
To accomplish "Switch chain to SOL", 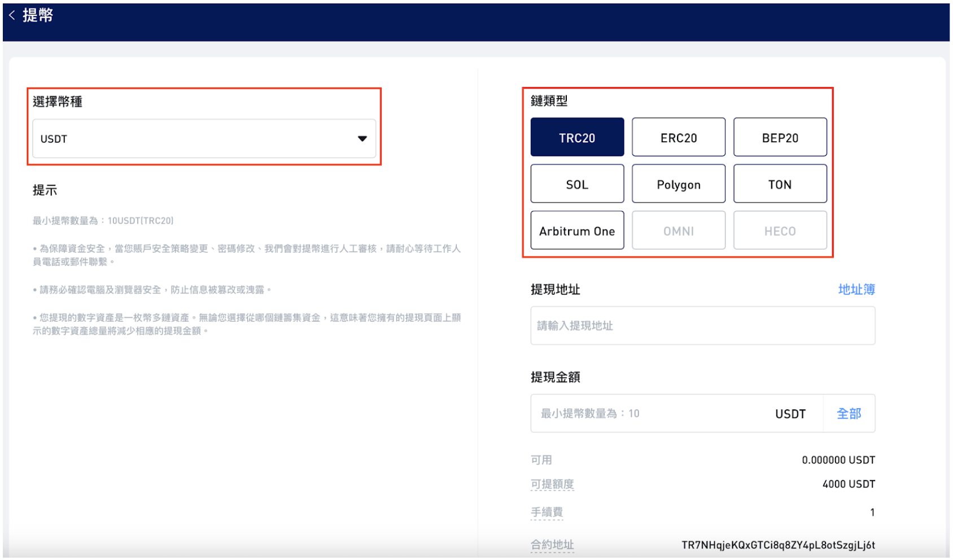I will point(577,185).
